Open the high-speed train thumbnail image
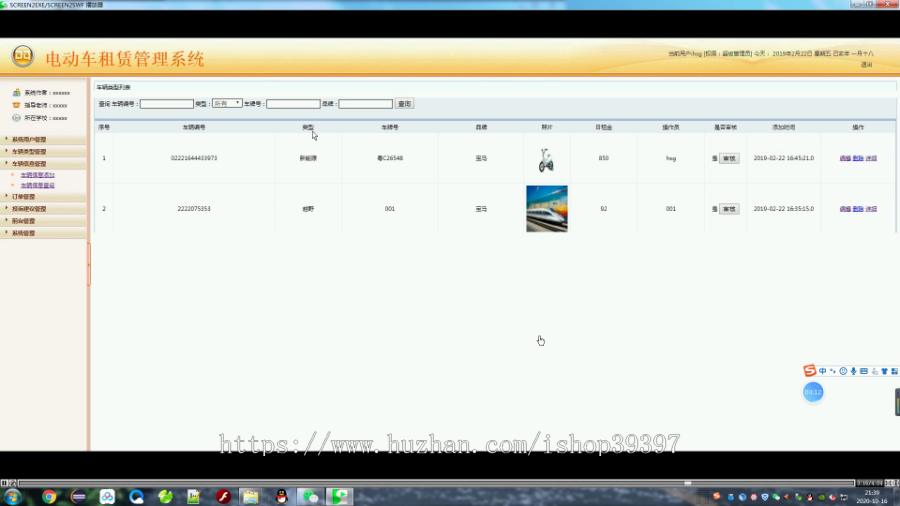Image resolution: width=900 pixels, height=506 pixels. click(x=547, y=209)
